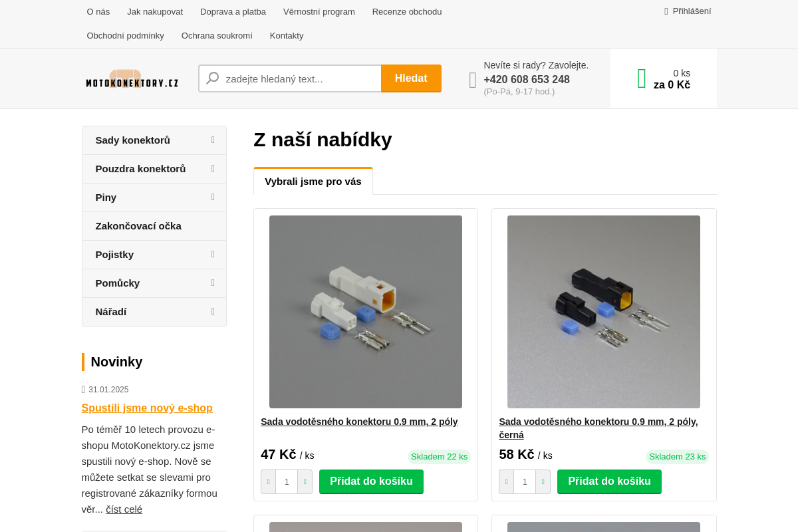Viewport: 798px width, 532px height.
Task: Open the black waterproof connector product photo
Action: (604, 312)
